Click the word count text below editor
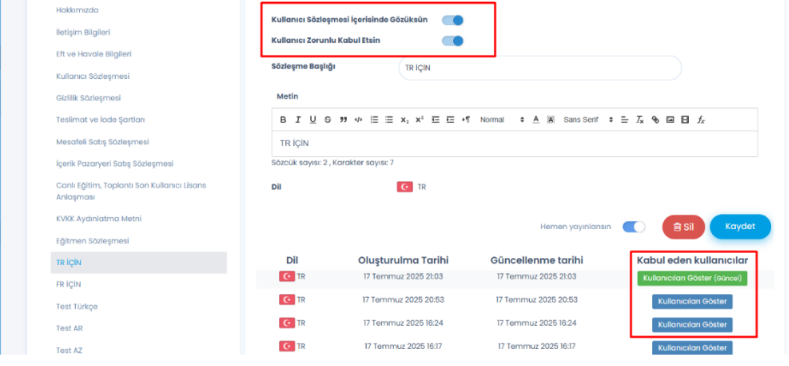The height and width of the screenshot is (366, 789). pos(333,163)
